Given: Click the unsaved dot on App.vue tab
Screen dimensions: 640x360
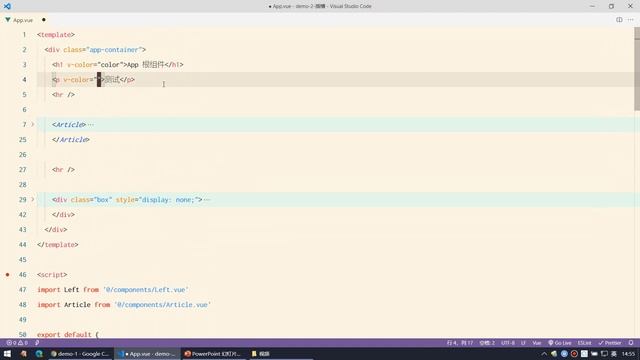Looking at the screenshot, I should click(x=44, y=20).
